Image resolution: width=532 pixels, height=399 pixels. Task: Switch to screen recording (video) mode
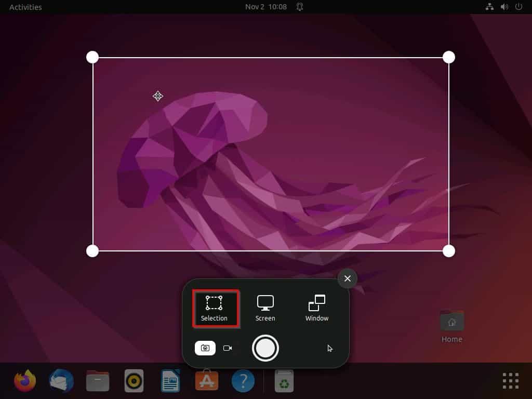tap(228, 348)
